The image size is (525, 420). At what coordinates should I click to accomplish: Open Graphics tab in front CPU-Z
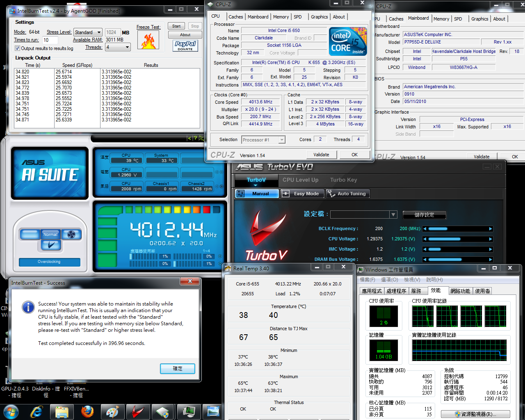click(x=320, y=17)
